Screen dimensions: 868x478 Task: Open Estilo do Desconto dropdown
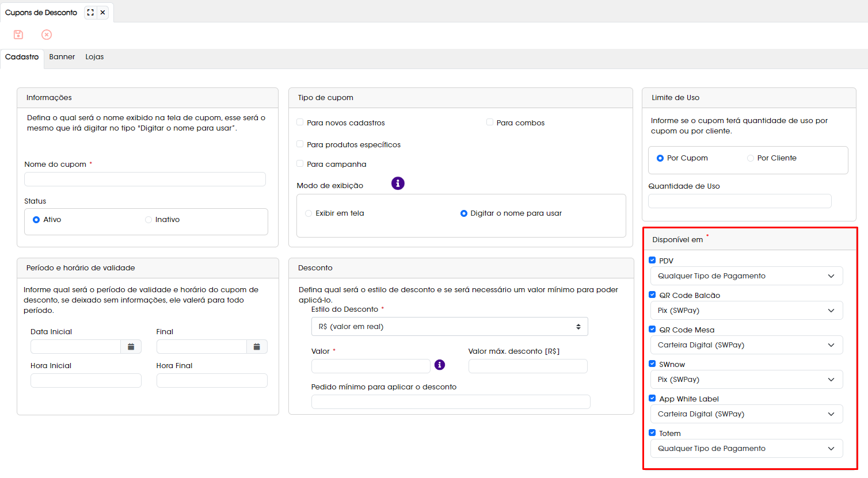[x=450, y=327]
